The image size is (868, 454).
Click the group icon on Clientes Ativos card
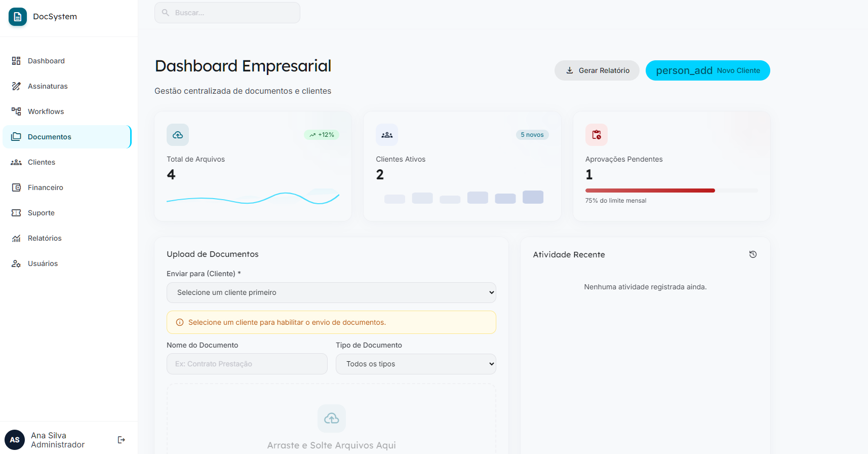click(387, 135)
